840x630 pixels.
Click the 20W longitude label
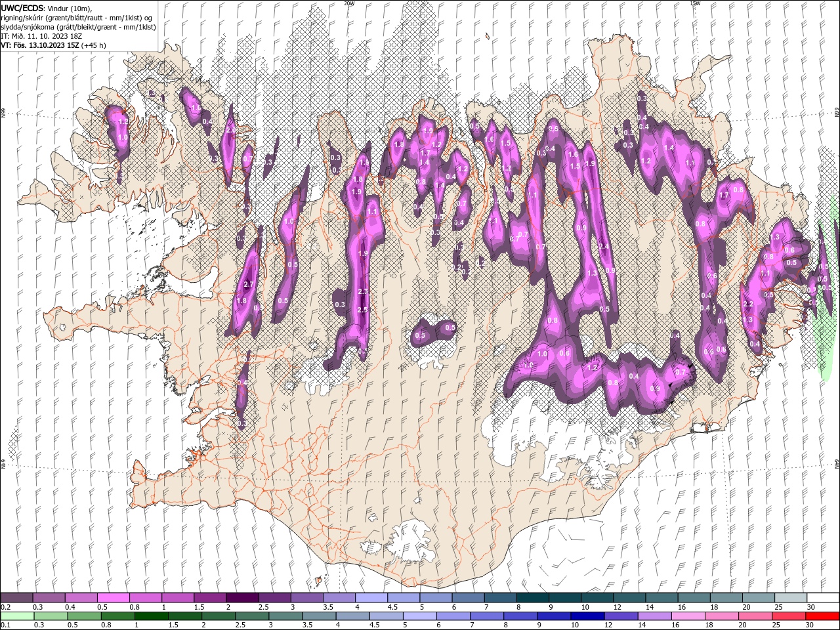click(x=349, y=3)
